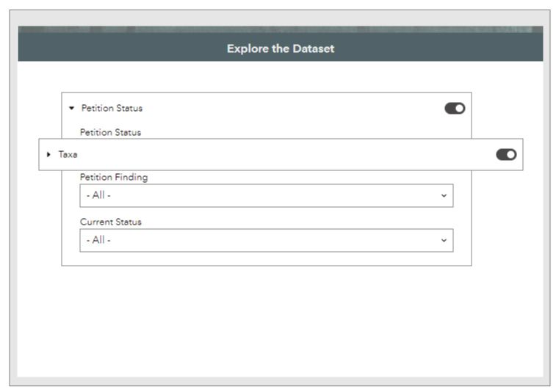
Task: Click the image strip above the heading
Action: click(x=280, y=29)
